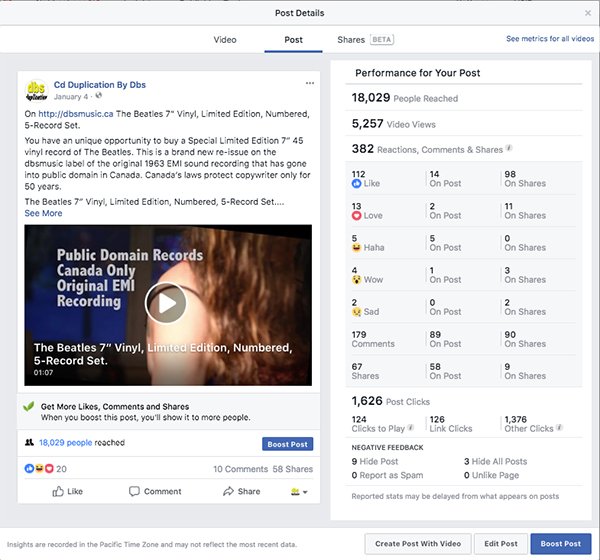The image size is (600, 560).
Task: Open the post-as identity dropdown arrow
Action: [x=304, y=492]
